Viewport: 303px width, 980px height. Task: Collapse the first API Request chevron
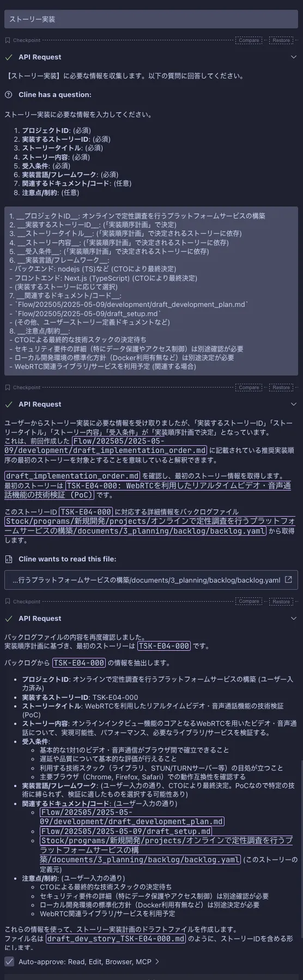[x=294, y=57]
